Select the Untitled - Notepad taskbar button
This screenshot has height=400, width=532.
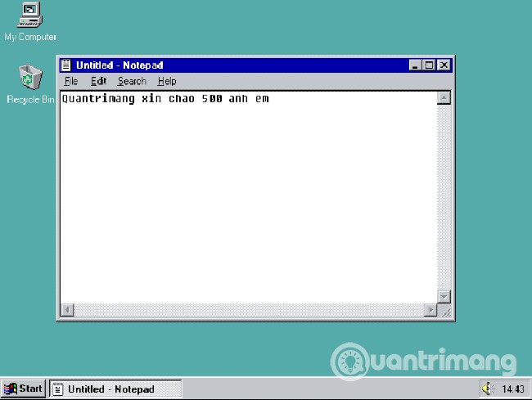pyautogui.click(x=115, y=389)
